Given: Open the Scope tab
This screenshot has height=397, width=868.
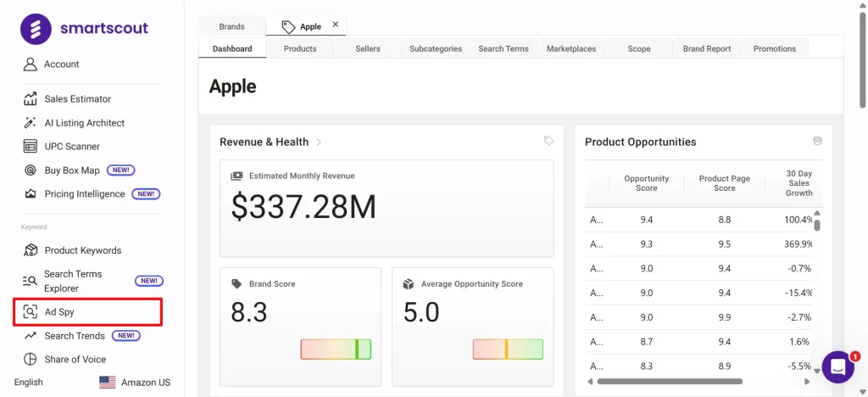Looking at the screenshot, I should [639, 48].
